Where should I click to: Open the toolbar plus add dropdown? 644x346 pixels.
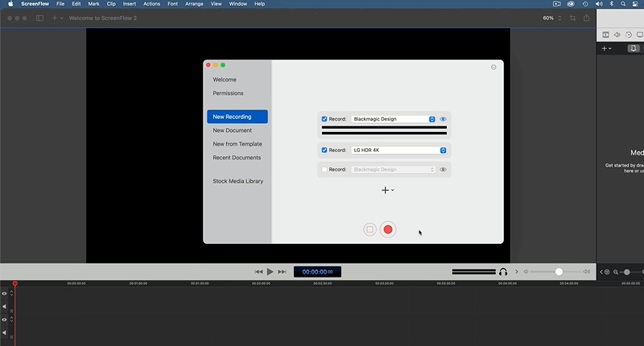(x=57, y=18)
